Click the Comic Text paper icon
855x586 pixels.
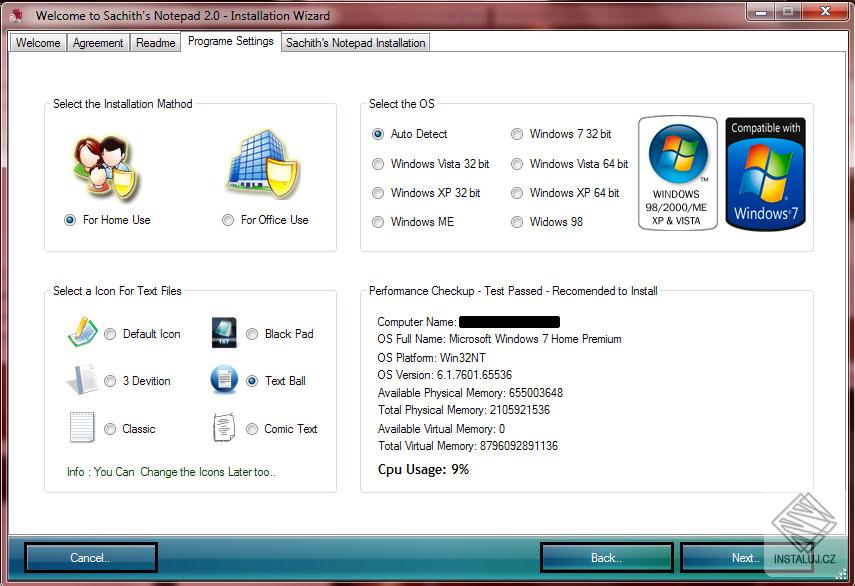[x=224, y=427]
